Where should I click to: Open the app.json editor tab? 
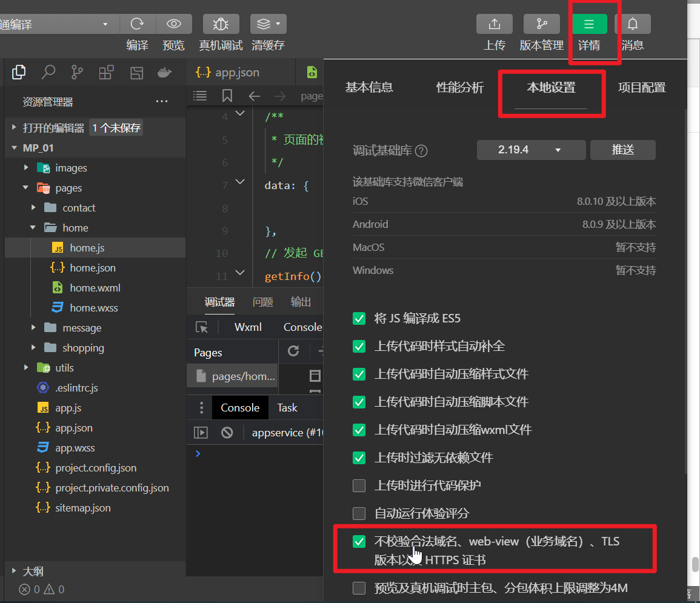click(x=241, y=72)
